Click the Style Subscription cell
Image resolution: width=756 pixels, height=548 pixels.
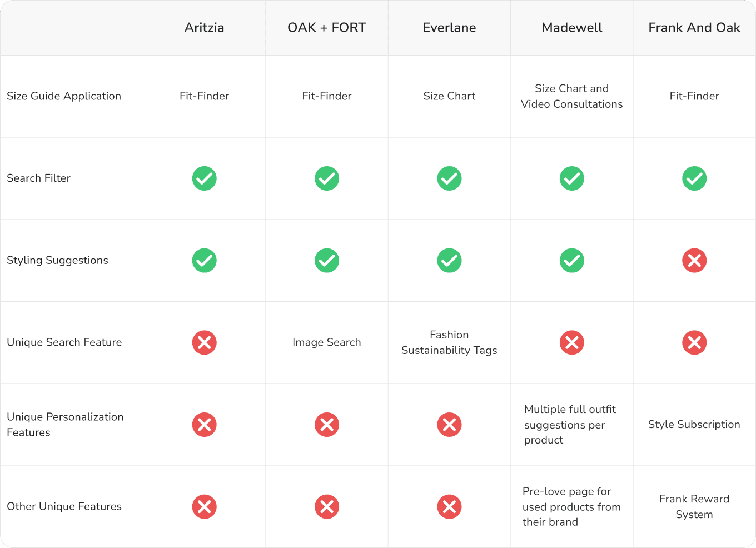click(694, 425)
